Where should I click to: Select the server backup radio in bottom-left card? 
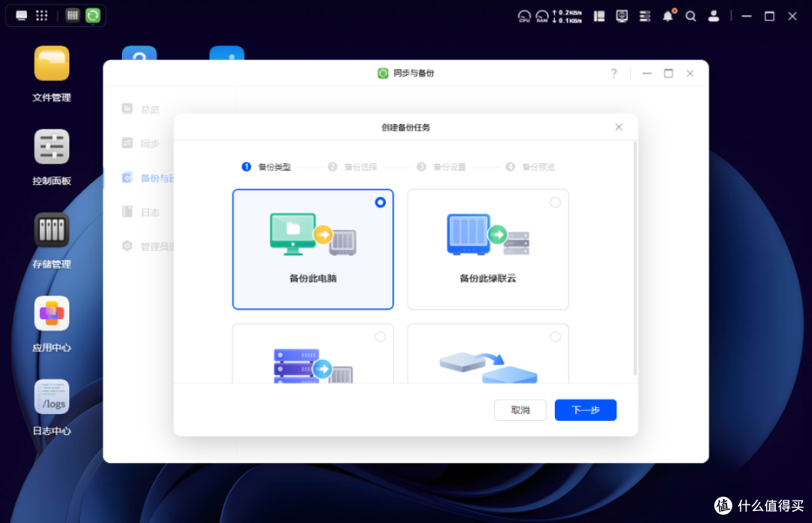coord(380,337)
